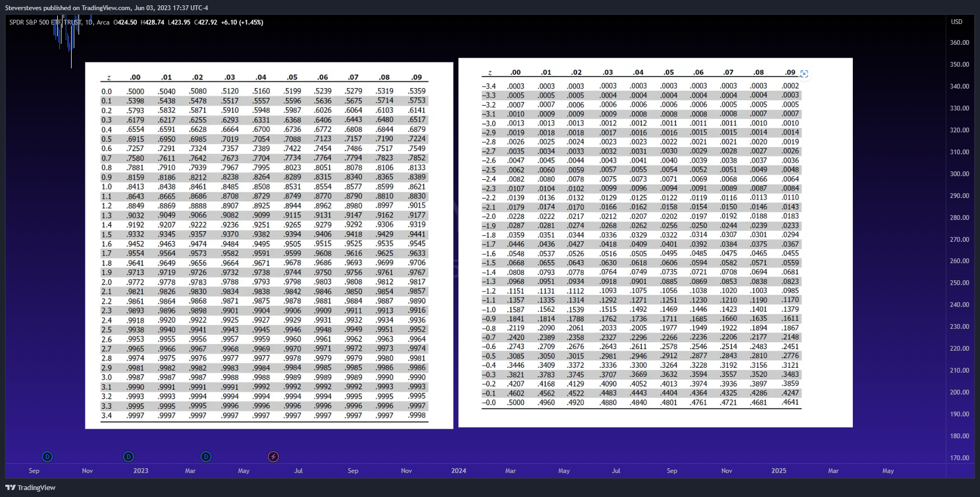Click row label -2.5 in right table

489,170
